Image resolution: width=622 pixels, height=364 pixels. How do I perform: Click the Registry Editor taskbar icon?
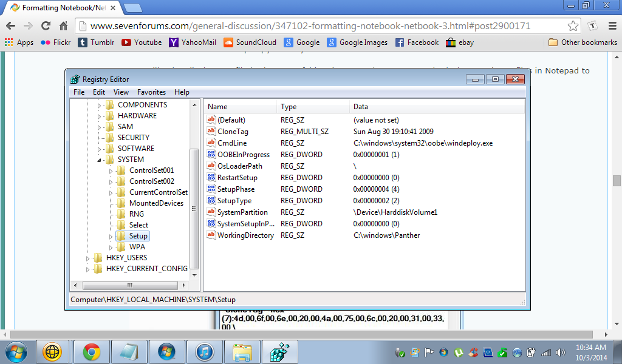(x=280, y=352)
